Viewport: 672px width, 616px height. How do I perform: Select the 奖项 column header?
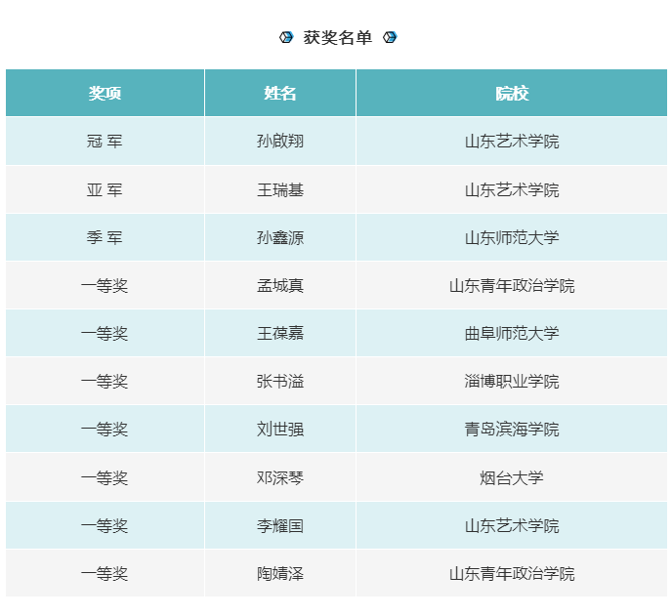click(105, 93)
